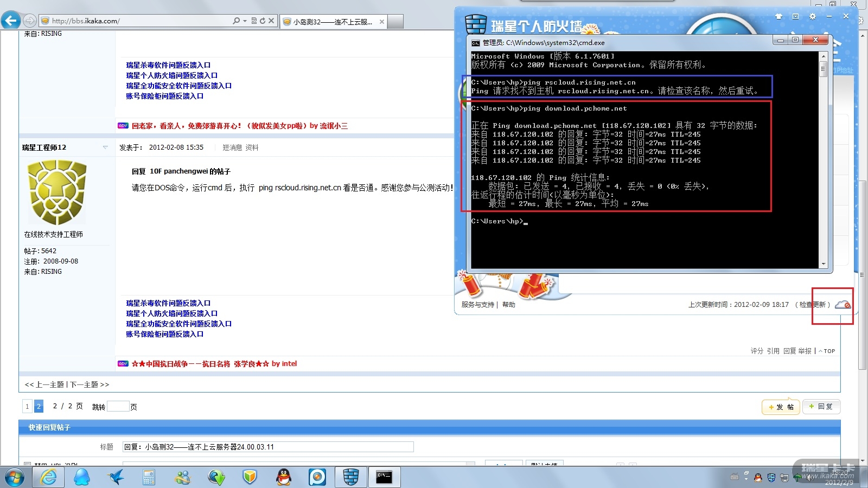Open QQ penguin on the taskbar
868x488 pixels.
[x=284, y=477]
